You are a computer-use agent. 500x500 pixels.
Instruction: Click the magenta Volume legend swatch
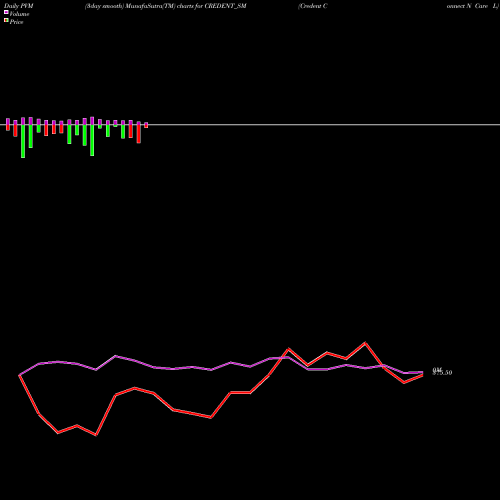click(x=6, y=12)
